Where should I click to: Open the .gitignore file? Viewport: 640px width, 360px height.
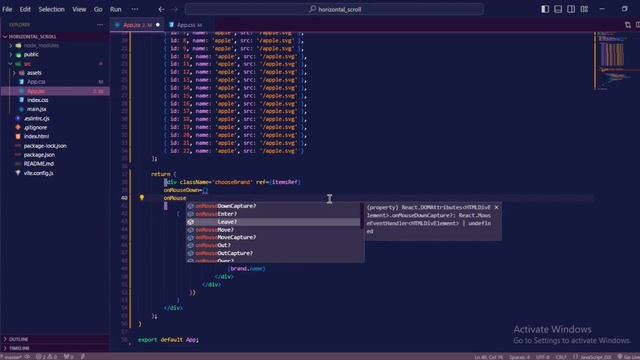click(x=55, y=127)
